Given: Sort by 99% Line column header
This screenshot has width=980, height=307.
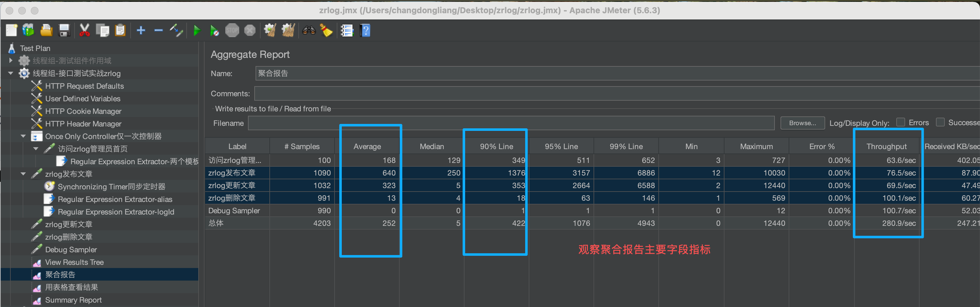Looking at the screenshot, I should click(626, 147).
